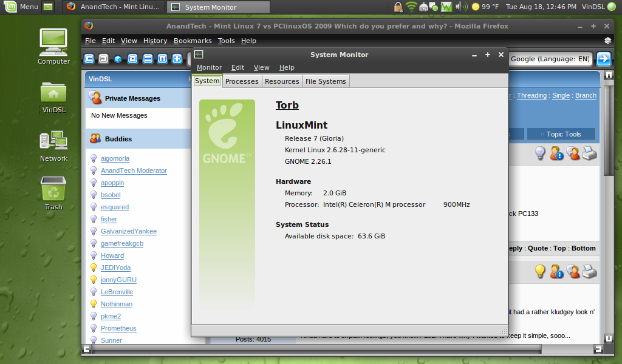
Task: Switch to the File Systems tab
Action: [x=326, y=81]
